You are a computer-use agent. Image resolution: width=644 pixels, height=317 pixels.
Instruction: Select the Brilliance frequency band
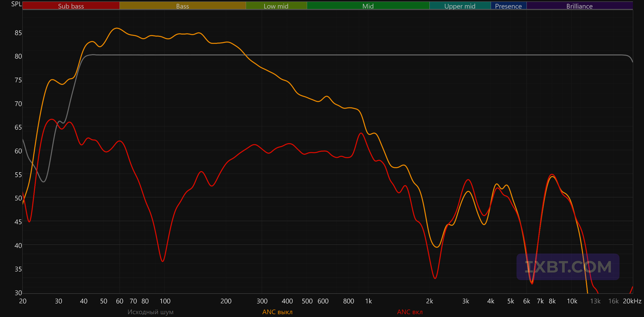580,6
